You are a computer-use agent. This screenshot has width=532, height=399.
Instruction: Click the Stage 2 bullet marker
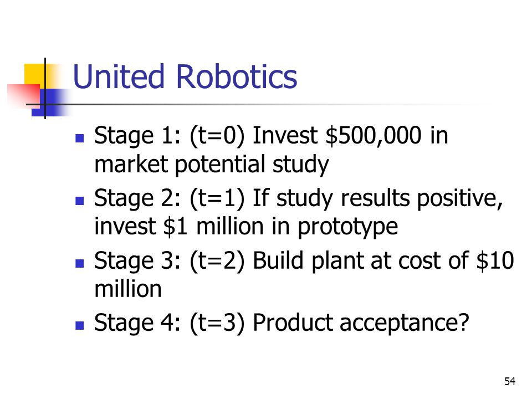coord(79,201)
